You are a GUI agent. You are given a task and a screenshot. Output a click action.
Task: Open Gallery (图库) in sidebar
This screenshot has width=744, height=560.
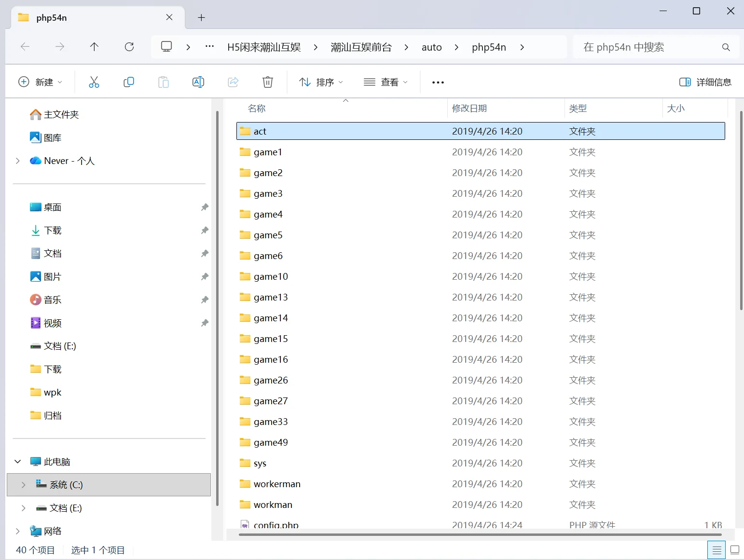tap(46, 137)
